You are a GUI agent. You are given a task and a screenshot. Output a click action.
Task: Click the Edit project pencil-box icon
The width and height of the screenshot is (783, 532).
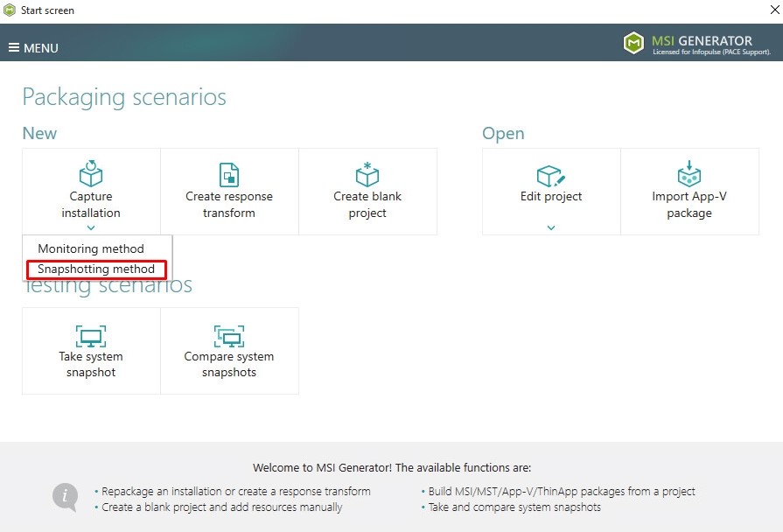click(x=551, y=175)
